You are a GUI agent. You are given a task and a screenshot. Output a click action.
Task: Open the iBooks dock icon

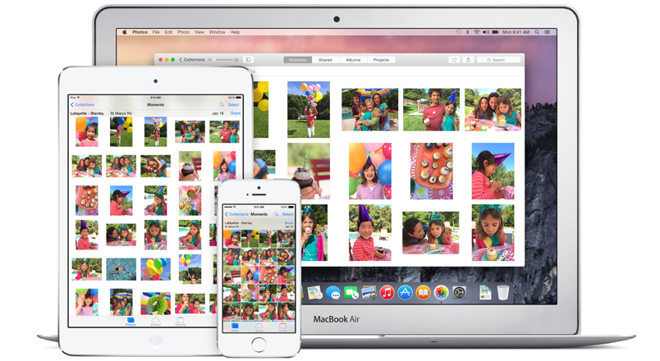pyautogui.click(x=423, y=292)
